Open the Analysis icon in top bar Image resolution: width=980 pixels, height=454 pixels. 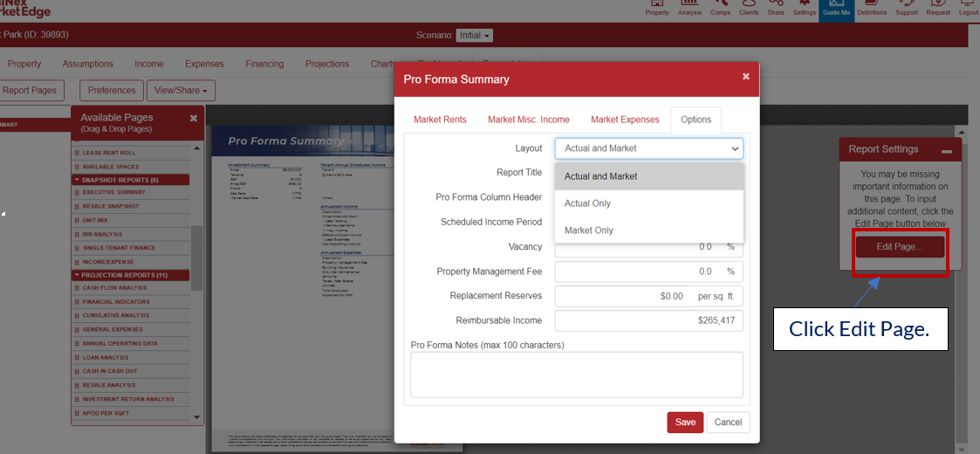689,8
